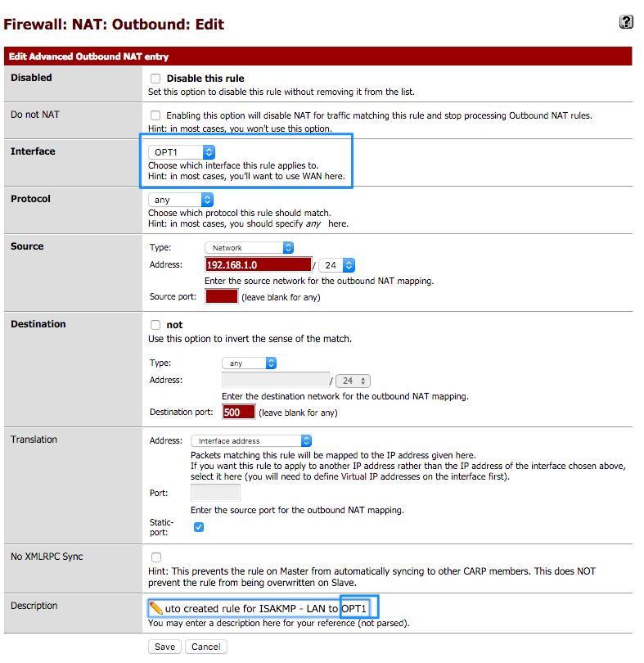Click the Save button
Viewport: 644px width, 663px height.
point(165,647)
